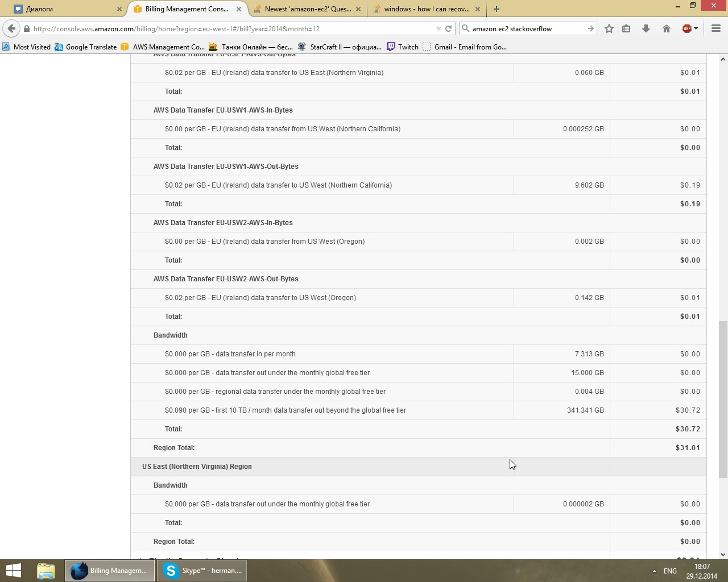Switch to Billing Management Console tab
The height and width of the screenshot is (582, 728).
(187, 9)
